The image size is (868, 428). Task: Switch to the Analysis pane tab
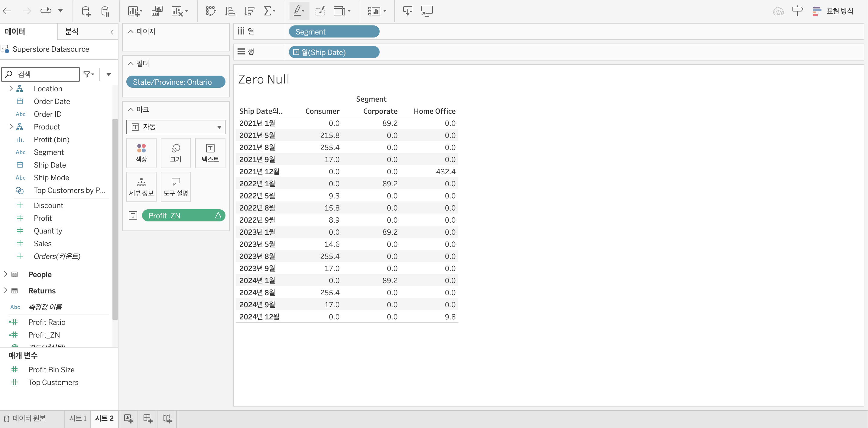click(72, 32)
